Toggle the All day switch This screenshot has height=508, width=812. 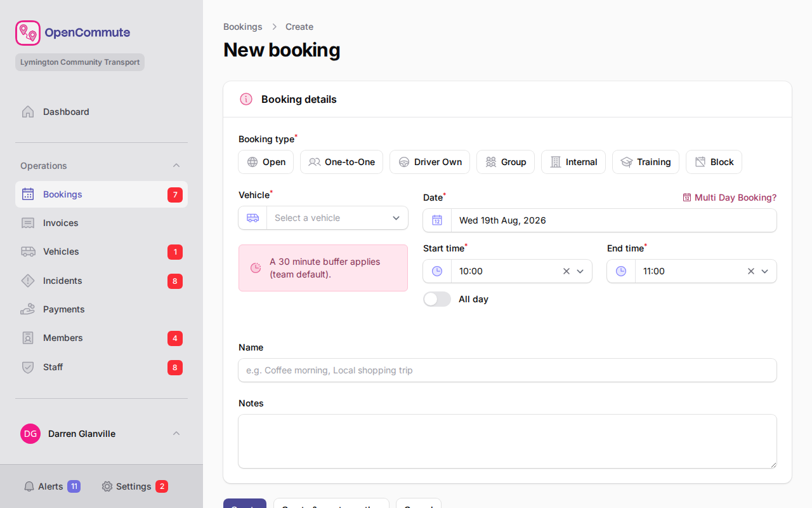click(437, 299)
